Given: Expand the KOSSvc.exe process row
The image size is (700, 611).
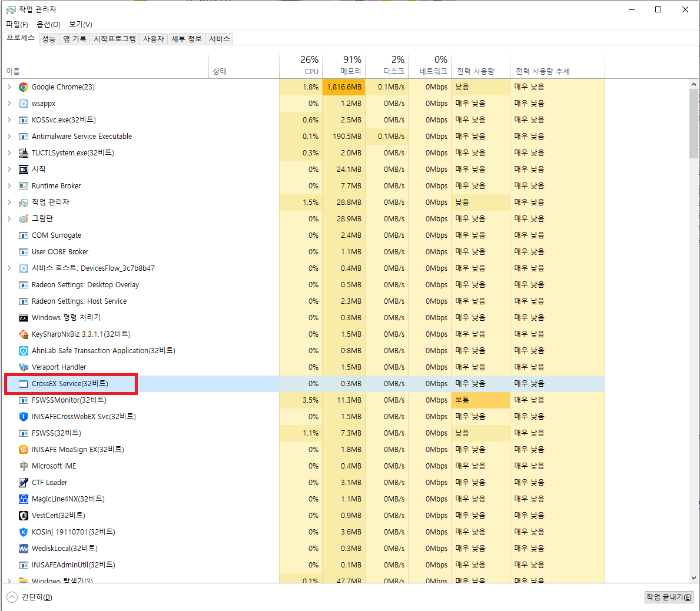Looking at the screenshot, I should point(9,120).
